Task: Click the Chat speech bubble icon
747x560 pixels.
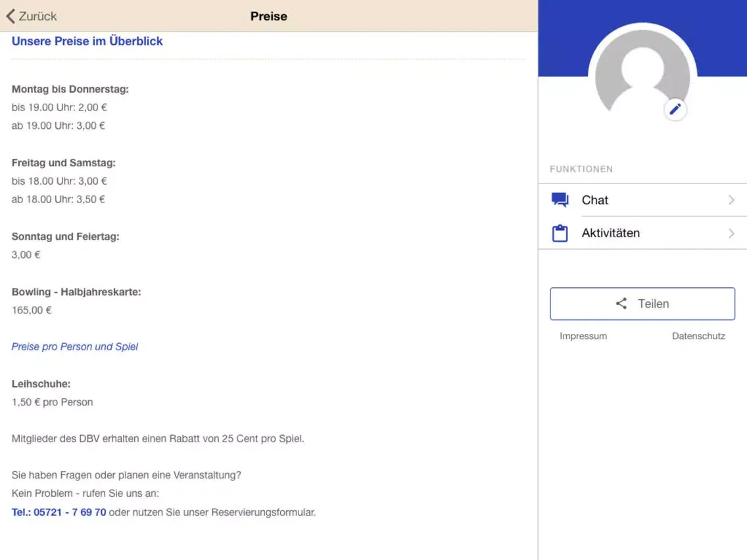Action: [560, 200]
